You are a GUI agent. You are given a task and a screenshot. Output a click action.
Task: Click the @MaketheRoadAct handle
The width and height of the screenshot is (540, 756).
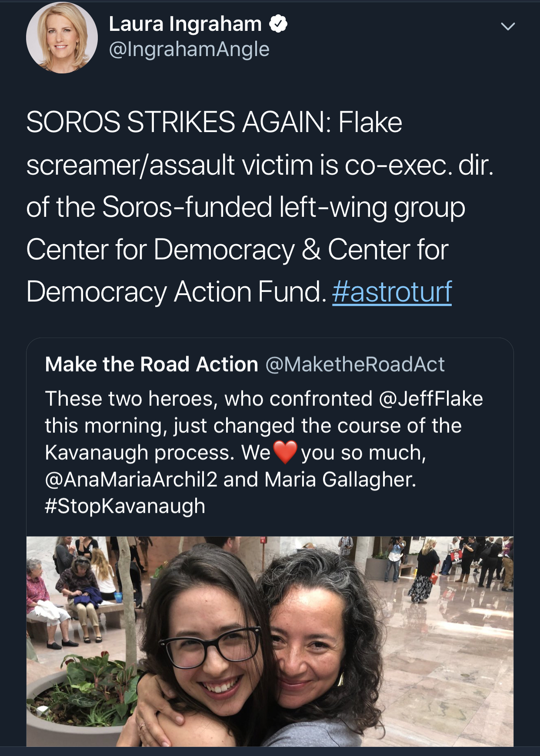pyautogui.click(x=355, y=364)
